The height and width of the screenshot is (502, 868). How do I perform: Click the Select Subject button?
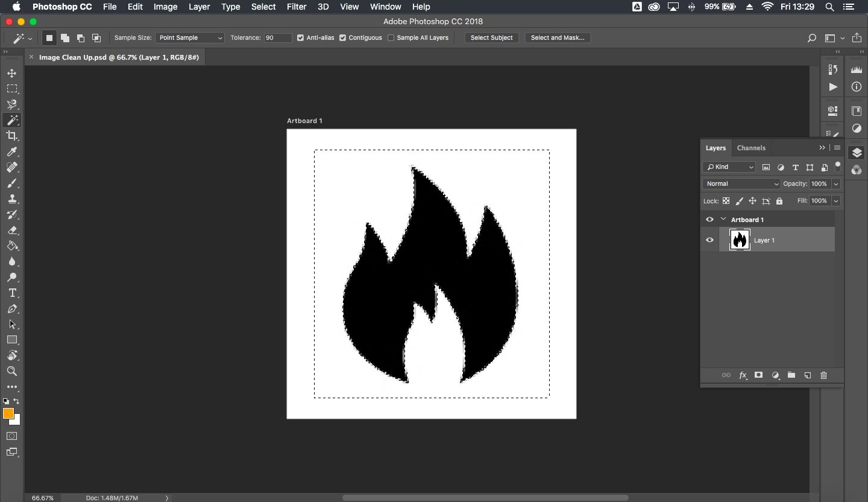pyautogui.click(x=491, y=37)
